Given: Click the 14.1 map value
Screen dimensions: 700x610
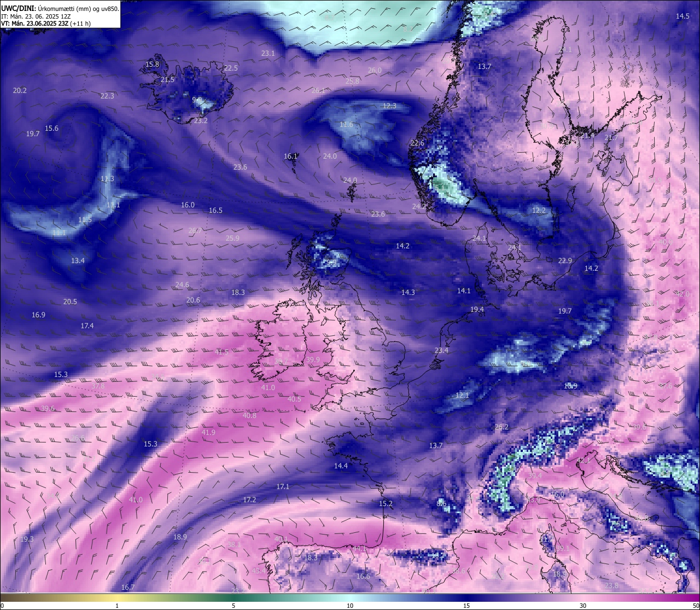Looking at the screenshot, I should coord(464,291).
